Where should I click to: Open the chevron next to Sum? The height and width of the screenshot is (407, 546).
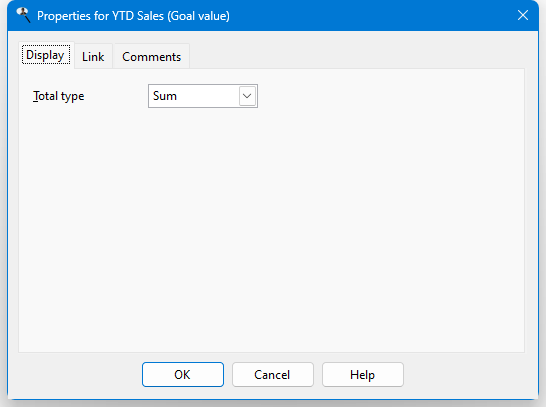247,96
